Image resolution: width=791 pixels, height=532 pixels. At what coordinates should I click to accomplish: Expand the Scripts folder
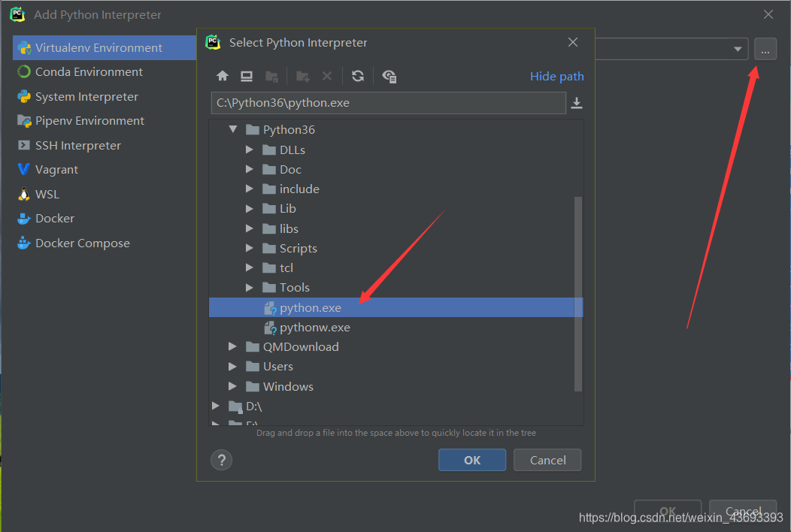[249, 248]
